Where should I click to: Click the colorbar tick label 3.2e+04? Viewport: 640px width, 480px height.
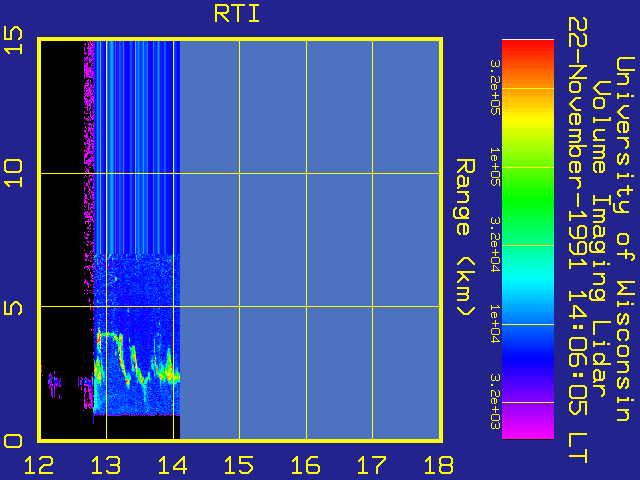point(495,244)
